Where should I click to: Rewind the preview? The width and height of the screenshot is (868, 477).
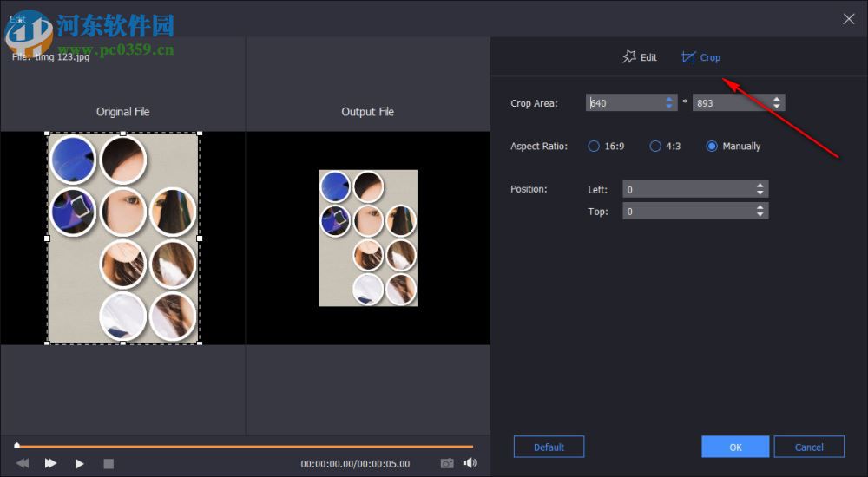coord(23,463)
